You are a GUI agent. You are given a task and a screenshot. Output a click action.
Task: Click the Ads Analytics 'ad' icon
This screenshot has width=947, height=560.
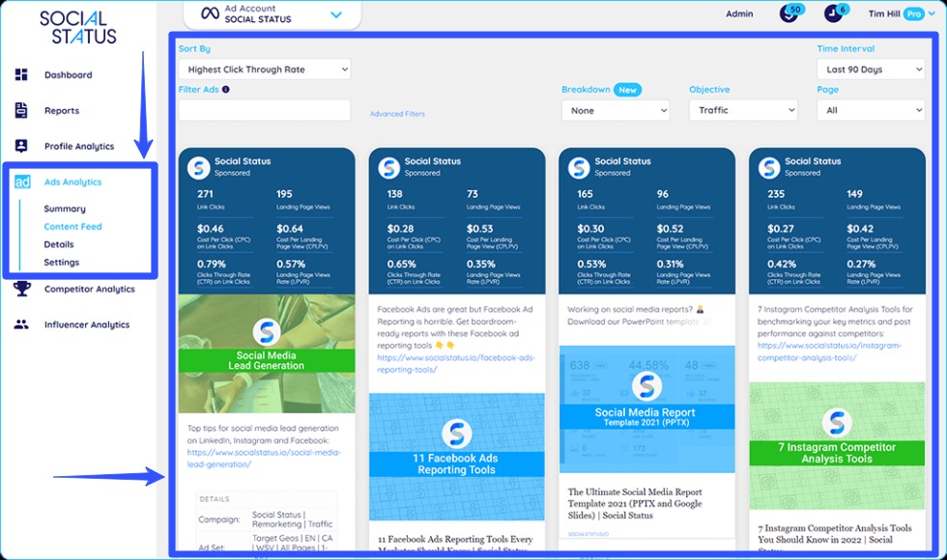click(21, 182)
